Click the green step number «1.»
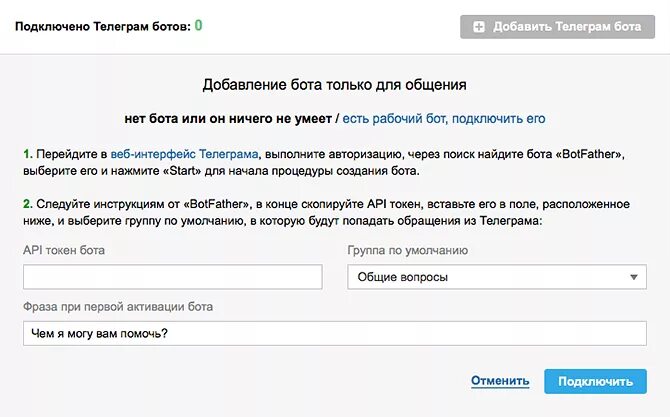Viewport: 670px width, 417px height. [x=28, y=155]
